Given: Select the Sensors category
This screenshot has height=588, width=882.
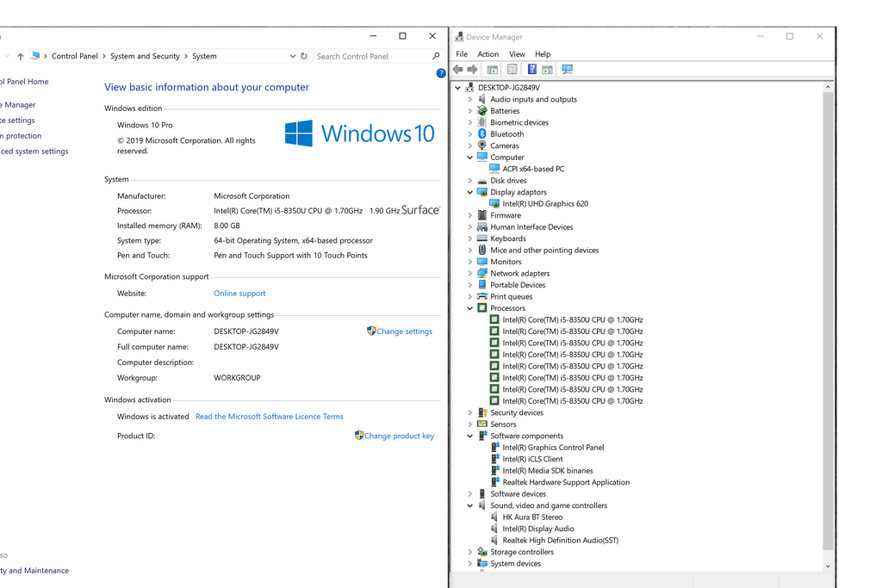Looking at the screenshot, I should tap(503, 424).
